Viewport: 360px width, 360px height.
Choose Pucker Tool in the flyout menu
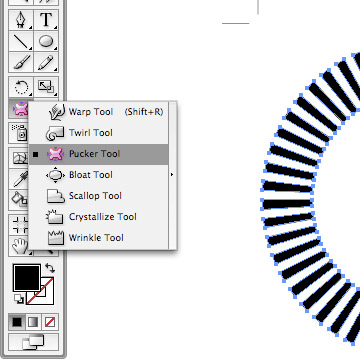(x=99, y=154)
